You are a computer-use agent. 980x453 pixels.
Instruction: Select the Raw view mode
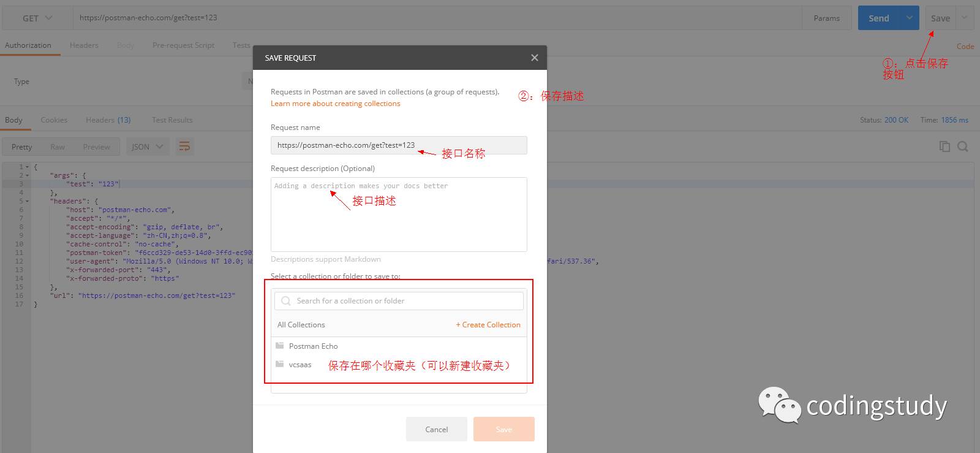(x=58, y=147)
